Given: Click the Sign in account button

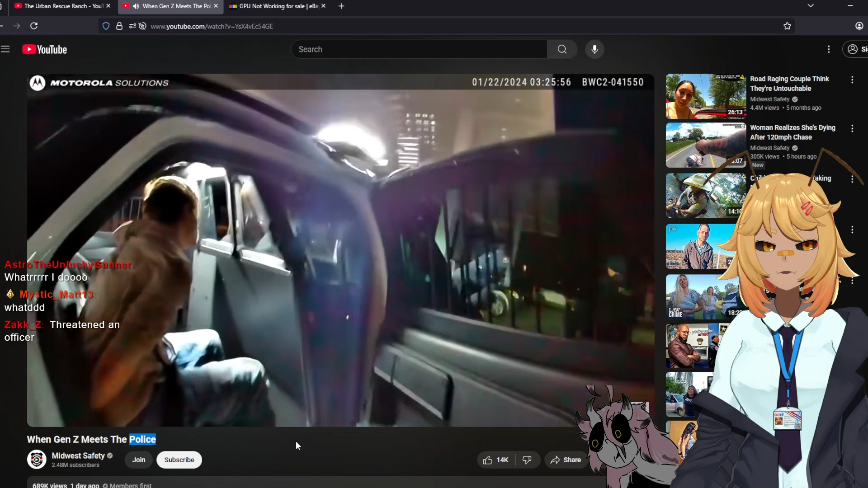Looking at the screenshot, I should [x=855, y=49].
